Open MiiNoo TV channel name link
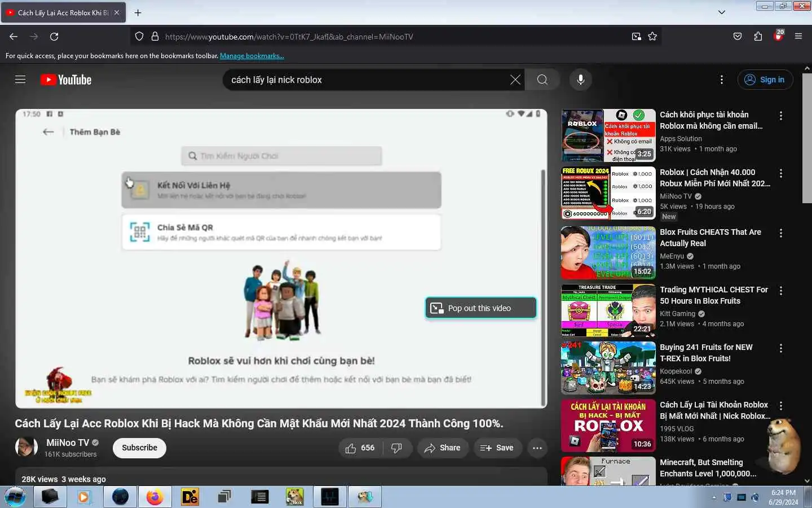Image resolution: width=812 pixels, height=508 pixels. pyautogui.click(x=68, y=443)
